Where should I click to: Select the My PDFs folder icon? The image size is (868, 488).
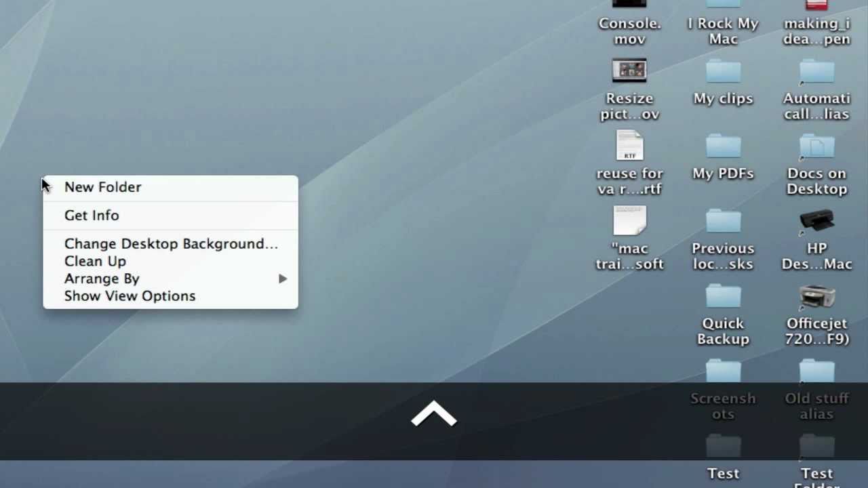click(723, 146)
